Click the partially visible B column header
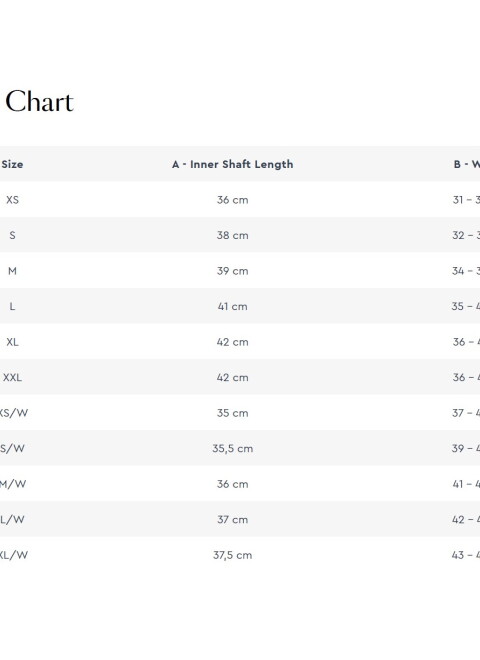Image resolution: width=480 pixels, height=660 pixels. pos(467,164)
